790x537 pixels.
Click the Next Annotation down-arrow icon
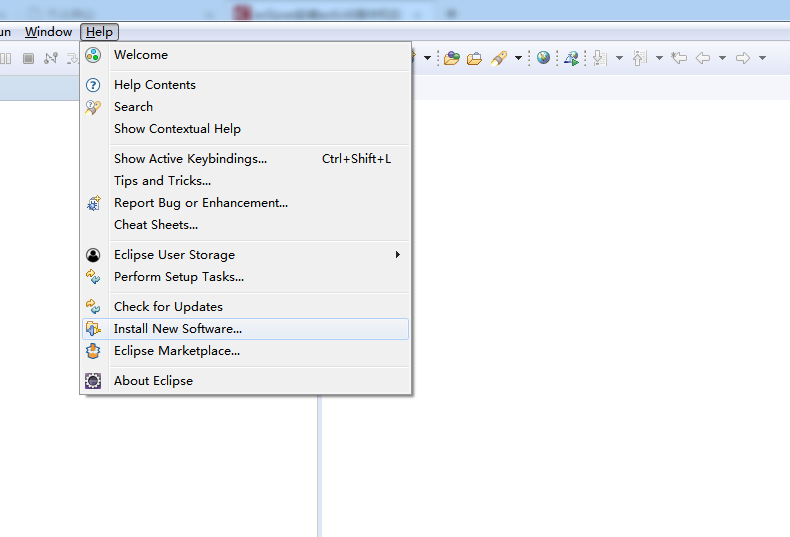(x=600, y=58)
